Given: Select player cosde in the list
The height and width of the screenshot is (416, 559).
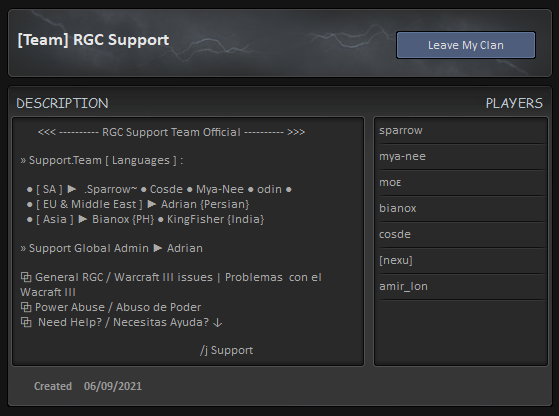Looking at the screenshot, I should click(462, 235).
